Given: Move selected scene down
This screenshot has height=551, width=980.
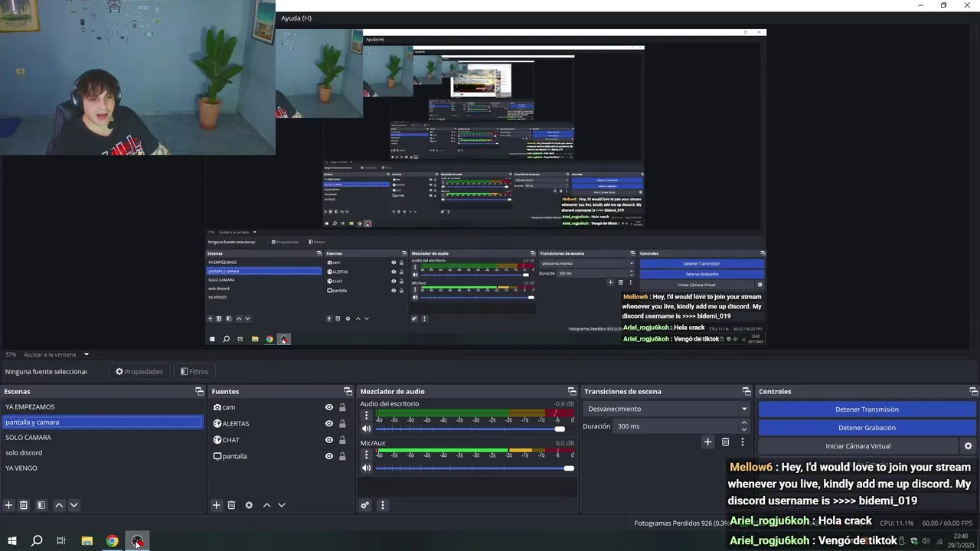Looking at the screenshot, I should [74, 505].
